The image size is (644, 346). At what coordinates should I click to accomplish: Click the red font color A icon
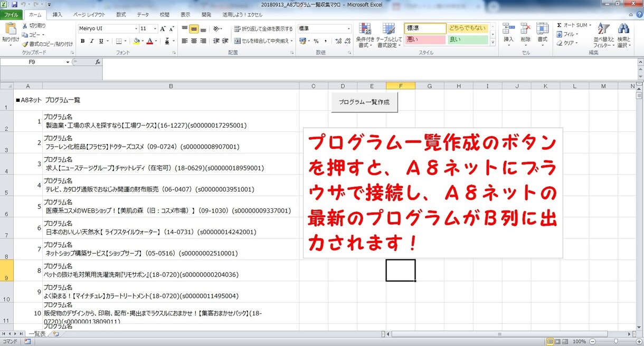[x=150, y=41]
